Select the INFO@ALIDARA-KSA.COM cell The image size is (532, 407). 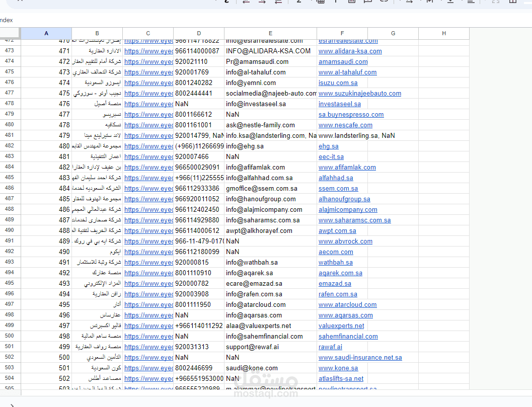(270, 51)
